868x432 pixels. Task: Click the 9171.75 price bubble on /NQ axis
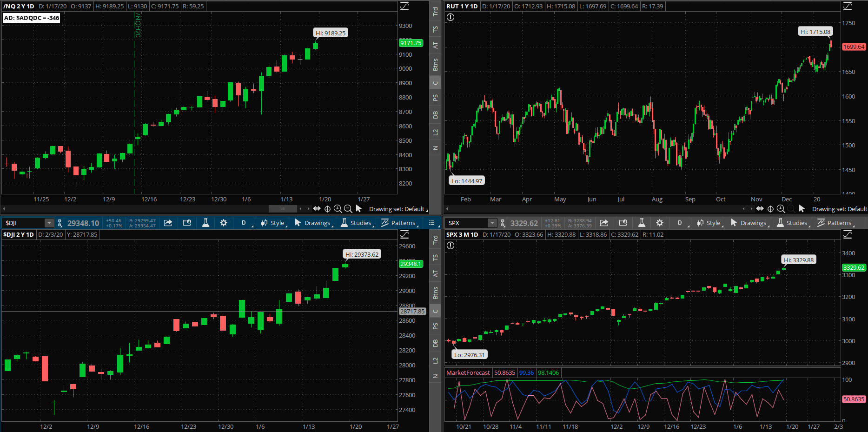click(x=411, y=43)
